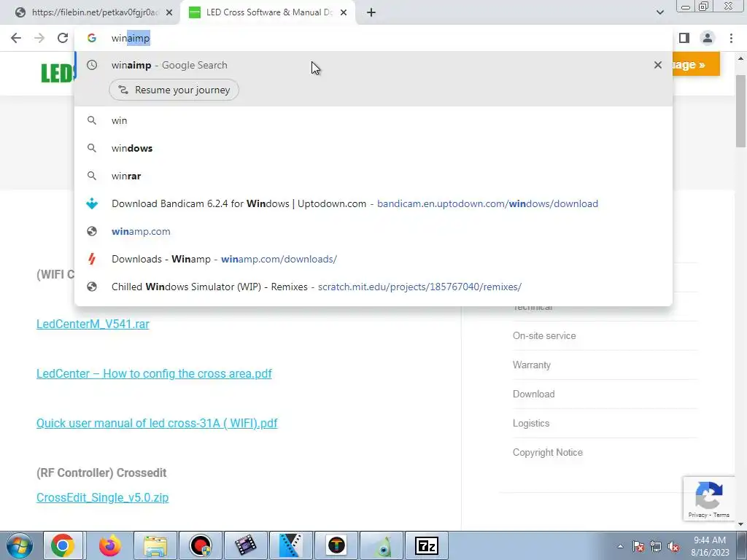Click the Uptodown favicon icon
This screenshot has height=560, width=747.
tap(92, 204)
